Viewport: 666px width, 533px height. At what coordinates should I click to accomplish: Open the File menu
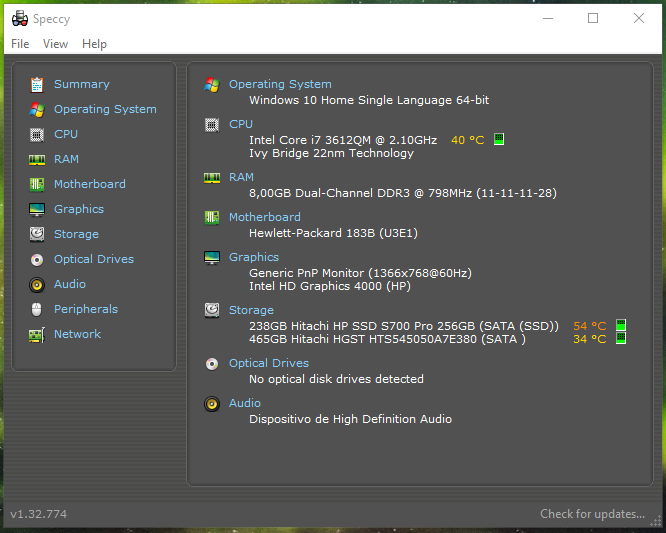click(20, 44)
